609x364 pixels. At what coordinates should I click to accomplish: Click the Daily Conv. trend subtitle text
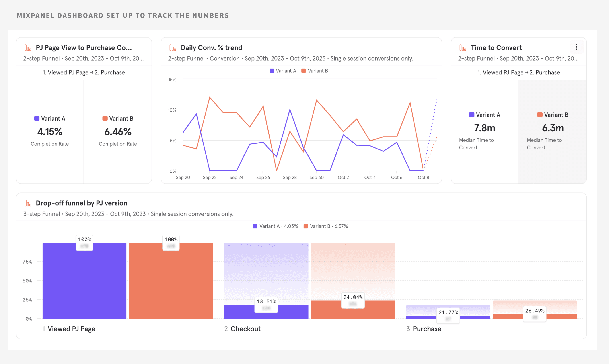point(290,58)
